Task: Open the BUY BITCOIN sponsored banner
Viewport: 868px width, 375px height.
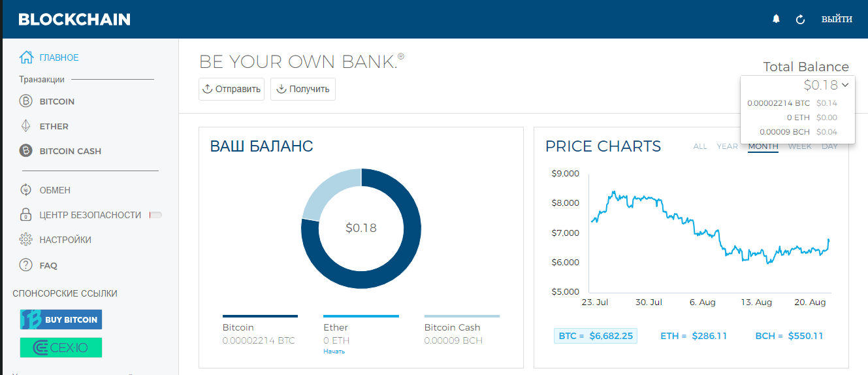Action: [61, 319]
